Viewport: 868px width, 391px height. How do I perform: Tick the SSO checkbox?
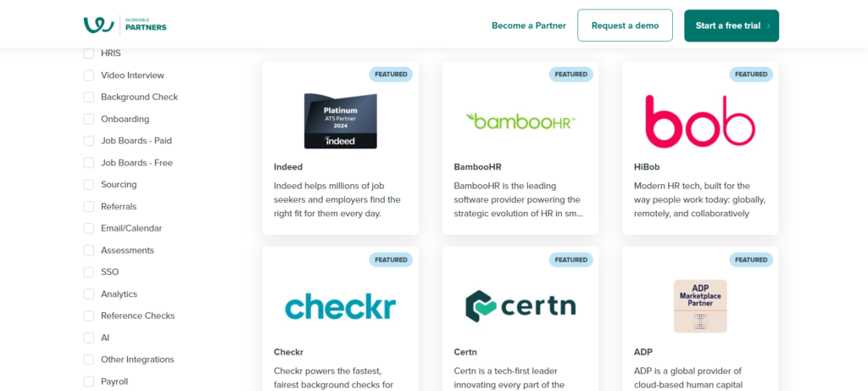pyautogui.click(x=88, y=272)
